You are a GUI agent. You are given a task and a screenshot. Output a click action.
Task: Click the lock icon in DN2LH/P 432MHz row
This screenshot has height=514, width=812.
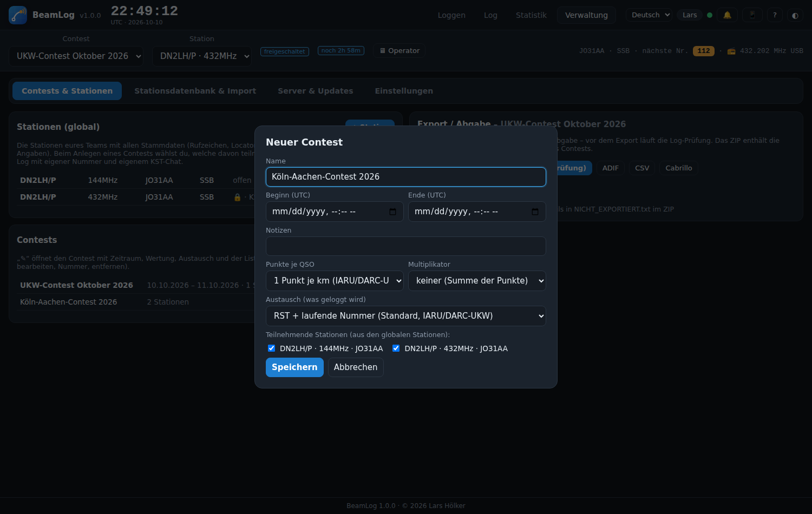[x=237, y=197]
